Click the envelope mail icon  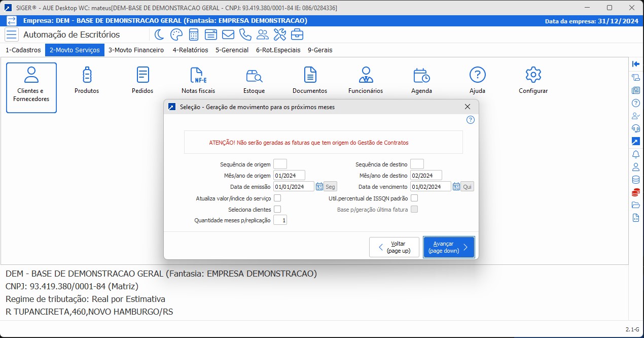click(x=228, y=35)
